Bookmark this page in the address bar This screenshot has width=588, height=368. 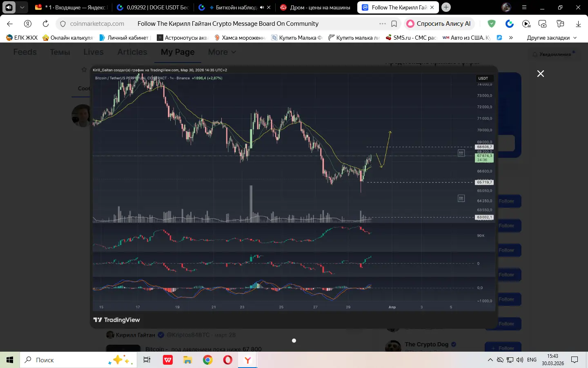(394, 24)
